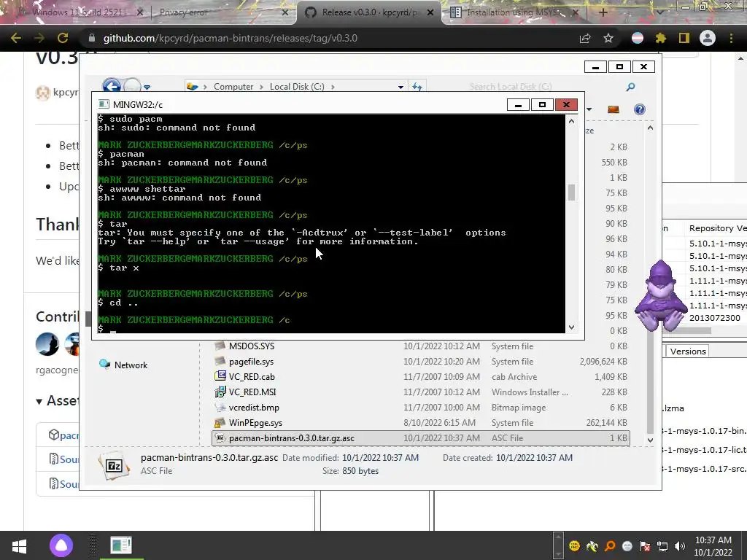Select Network in Explorer navigation pane
Viewport: 747px width, 560px height.
[x=131, y=365]
